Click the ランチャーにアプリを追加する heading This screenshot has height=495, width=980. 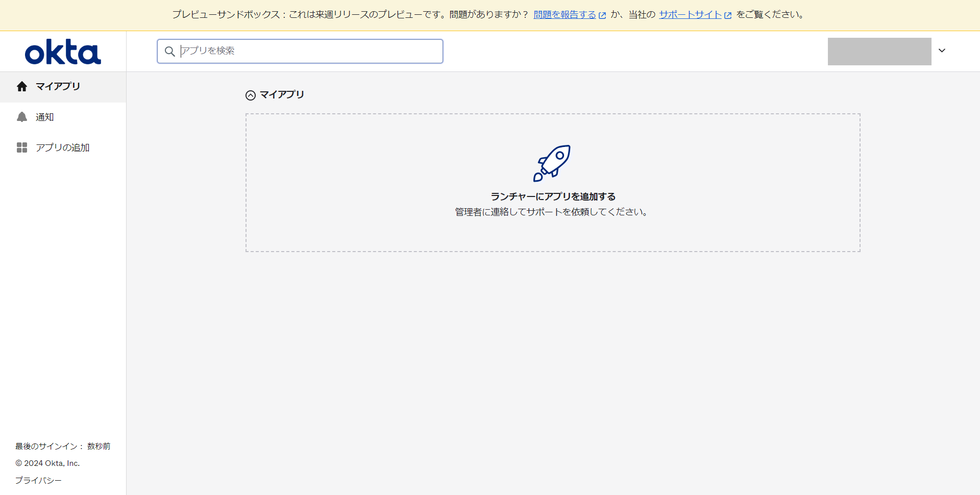pyautogui.click(x=553, y=196)
